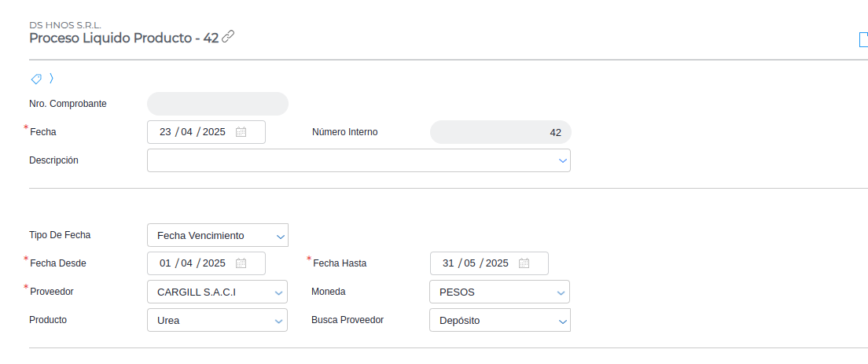Screen dimensions: 868x364
Task: Expand the Proveedor dropdown showing CARGILL S.A.C.I
Action: coord(280,292)
